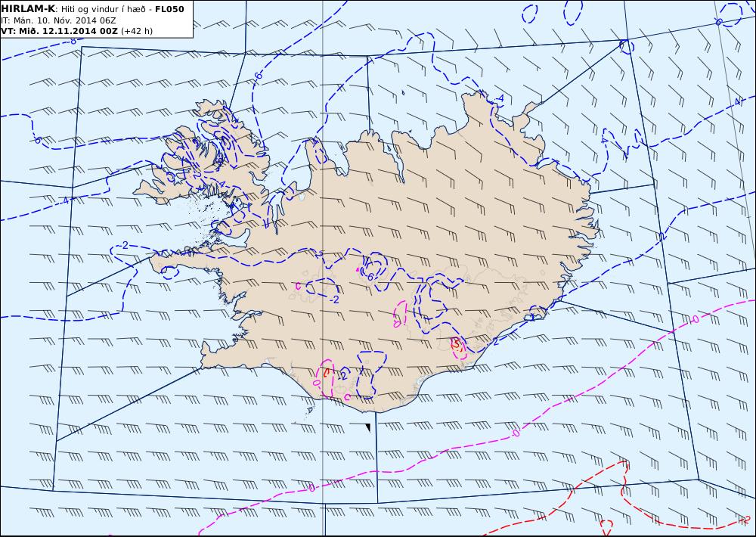Select the 'IT: Mán. 10. Nóv. 2014 06Z' line
The width and height of the screenshot is (756, 537).
point(59,20)
